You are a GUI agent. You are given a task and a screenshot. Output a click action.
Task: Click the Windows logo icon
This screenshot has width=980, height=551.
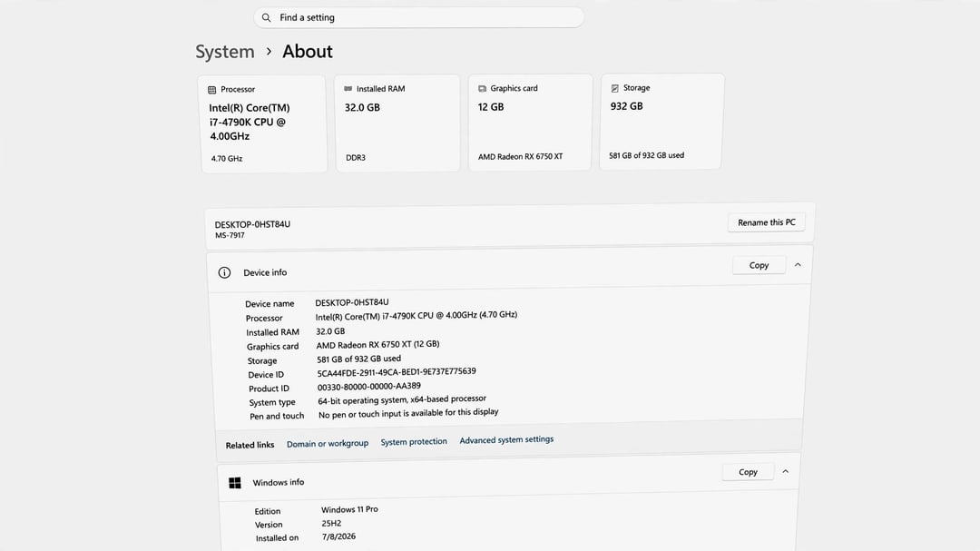tap(235, 483)
